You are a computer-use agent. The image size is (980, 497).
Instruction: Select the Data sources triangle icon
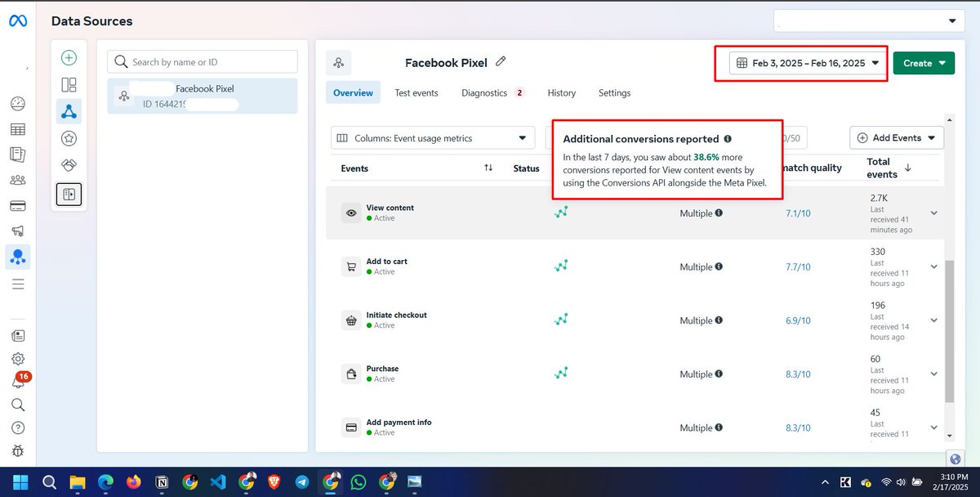click(69, 111)
